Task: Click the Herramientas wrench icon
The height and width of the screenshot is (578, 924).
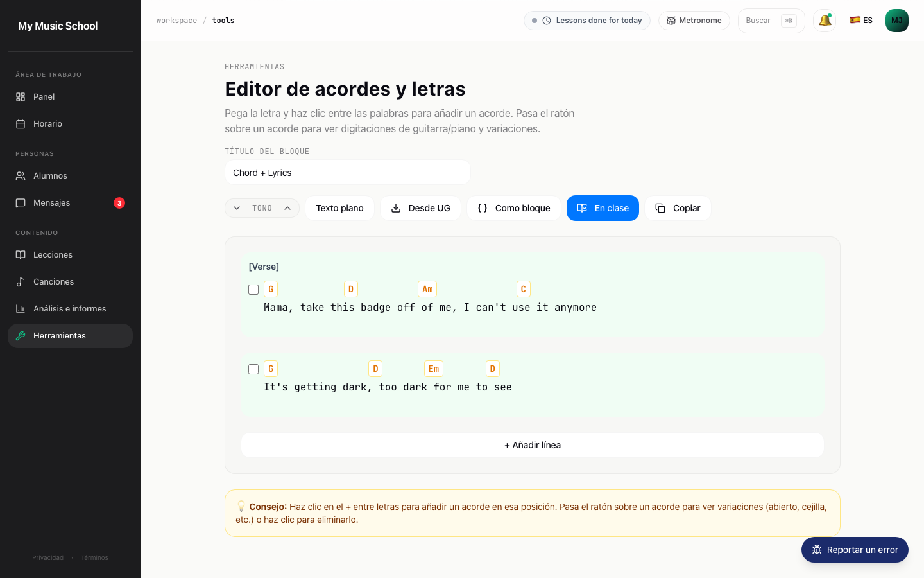Action: [21, 336]
